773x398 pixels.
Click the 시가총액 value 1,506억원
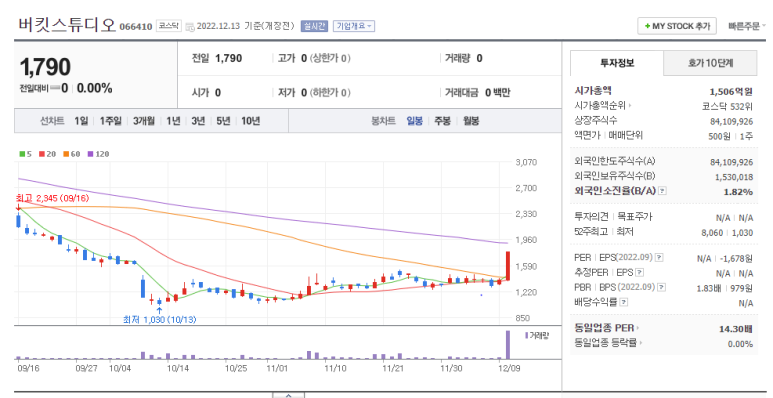pyautogui.click(x=731, y=91)
